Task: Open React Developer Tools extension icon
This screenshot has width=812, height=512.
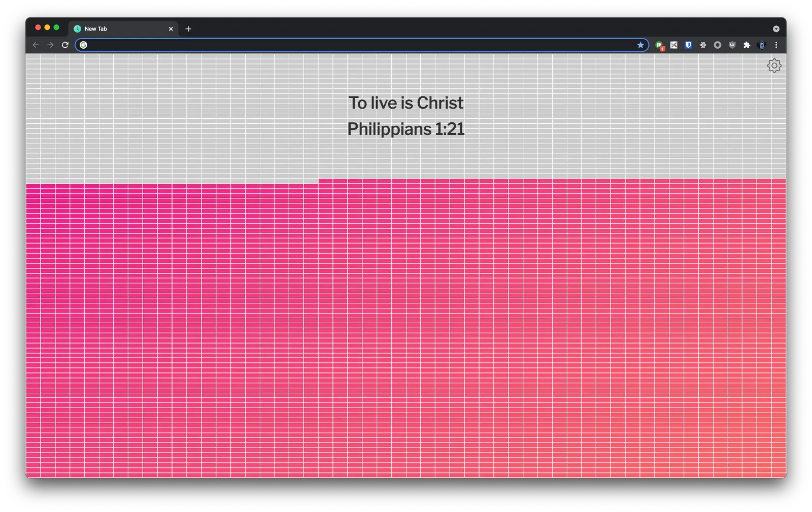Action: (x=703, y=45)
